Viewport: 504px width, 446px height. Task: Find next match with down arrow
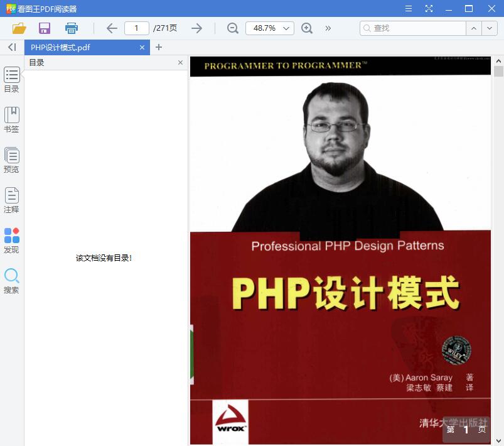pos(489,28)
